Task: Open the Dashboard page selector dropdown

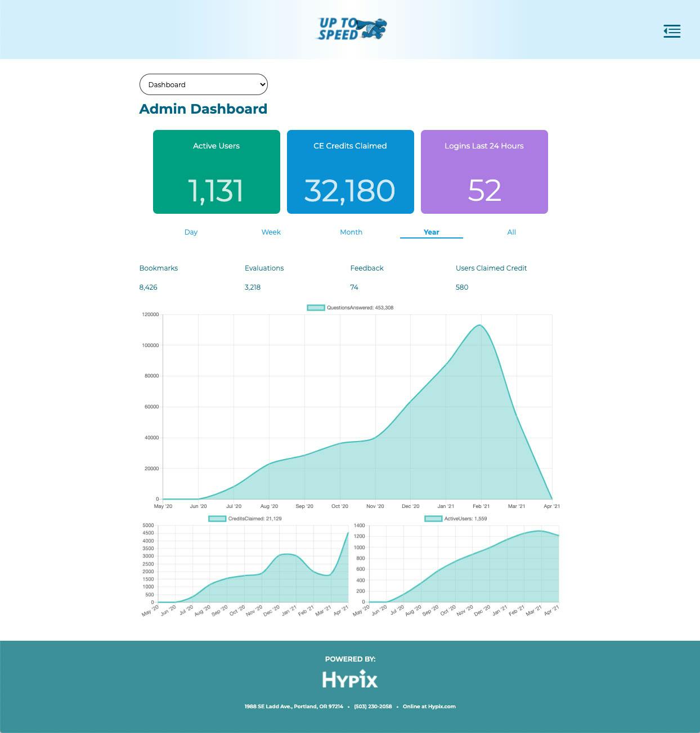Action: click(203, 84)
